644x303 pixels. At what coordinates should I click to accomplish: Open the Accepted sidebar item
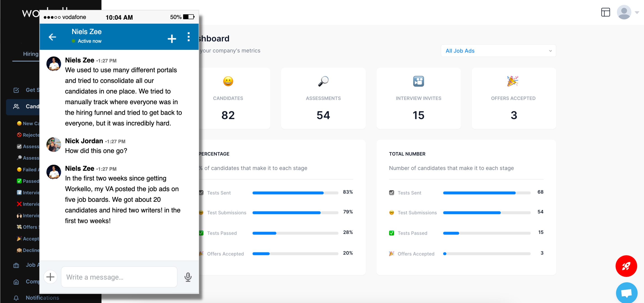click(28, 239)
